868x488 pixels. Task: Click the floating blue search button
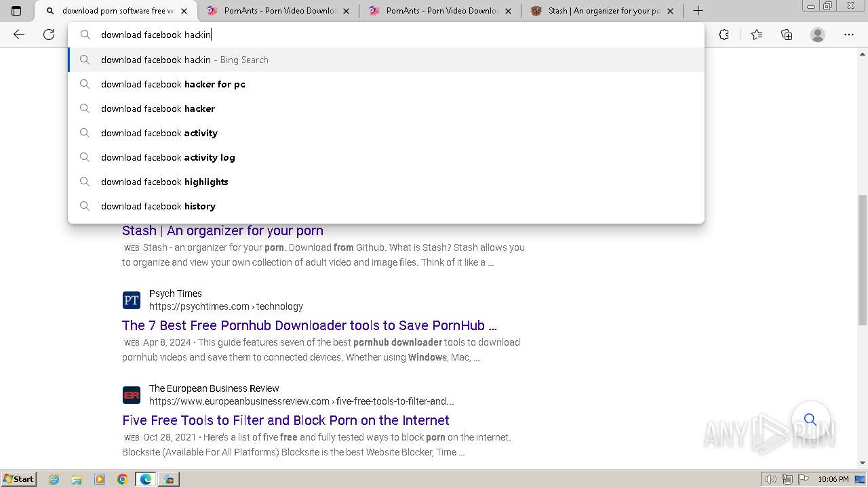810,420
